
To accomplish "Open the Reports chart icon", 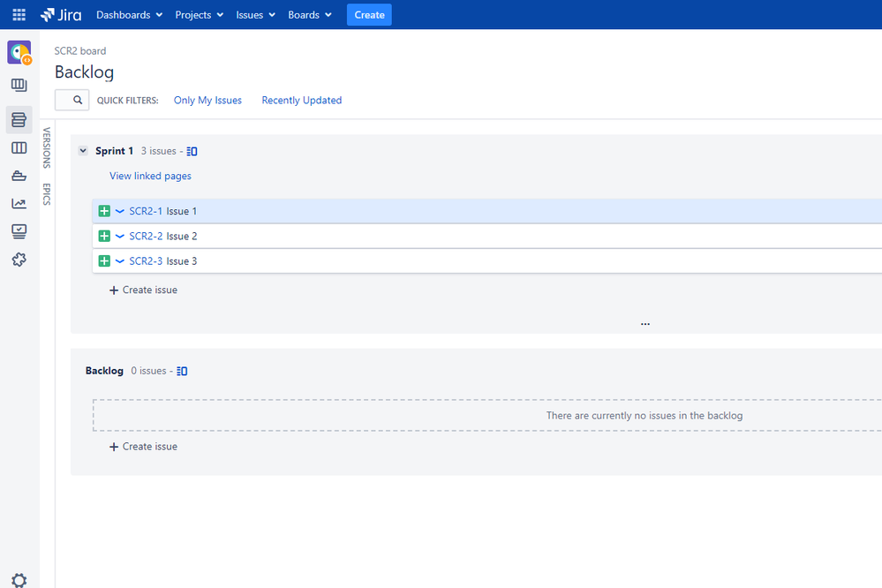I will click(19, 203).
